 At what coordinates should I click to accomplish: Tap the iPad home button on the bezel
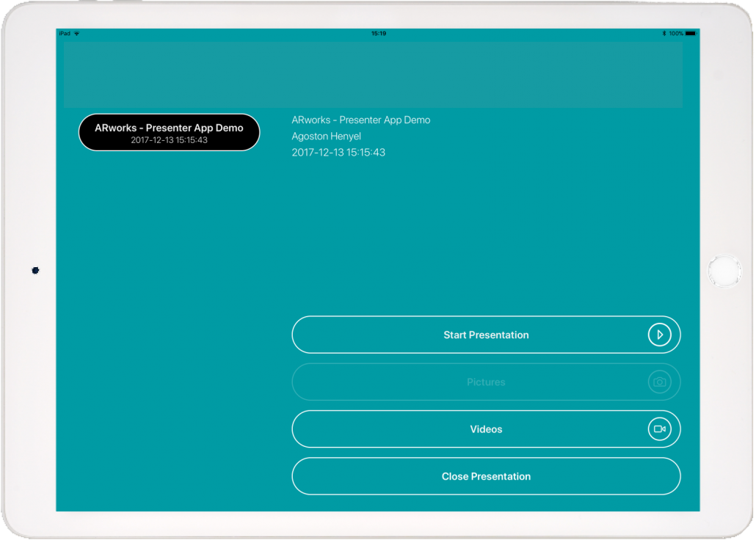coord(724,271)
